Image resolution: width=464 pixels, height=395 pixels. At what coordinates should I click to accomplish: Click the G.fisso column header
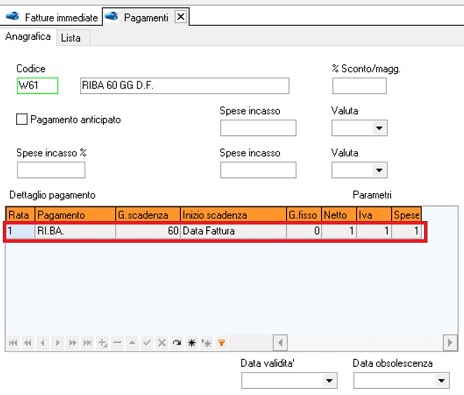pyautogui.click(x=304, y=215)
